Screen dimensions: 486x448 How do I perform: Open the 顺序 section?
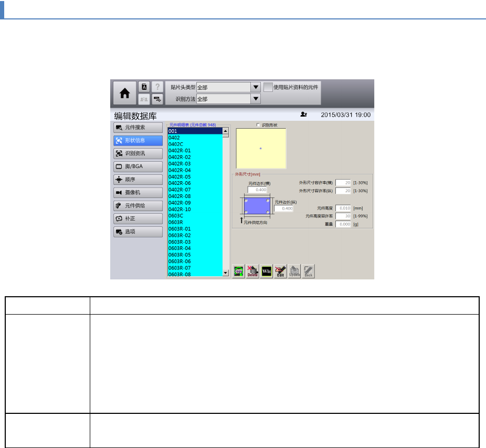coord(138,180)
